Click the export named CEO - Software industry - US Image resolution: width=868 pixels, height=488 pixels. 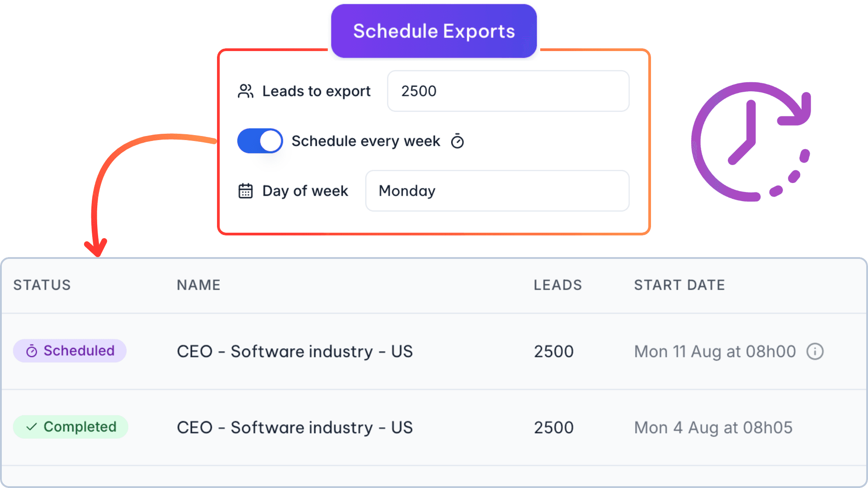click(295, 351)
